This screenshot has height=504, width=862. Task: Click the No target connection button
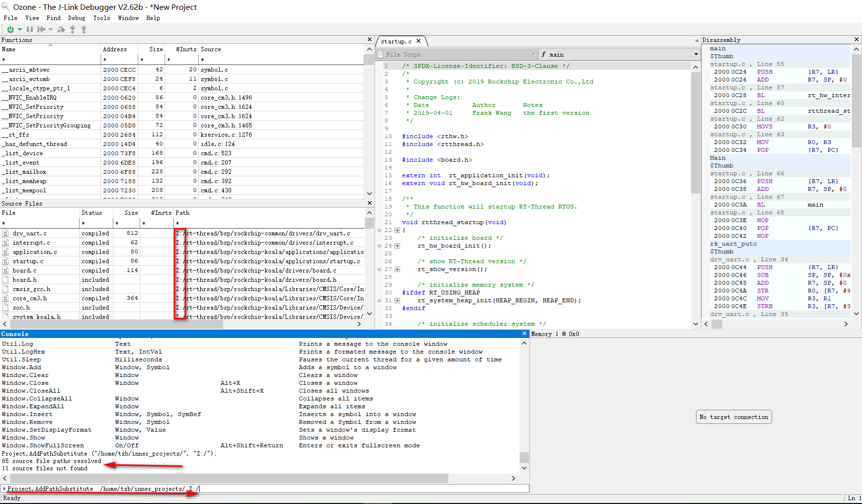[734, 417]
